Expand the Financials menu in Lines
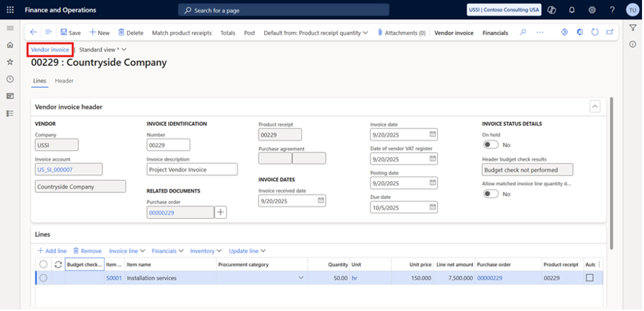The image size is (644, 311). click(167, 250)
